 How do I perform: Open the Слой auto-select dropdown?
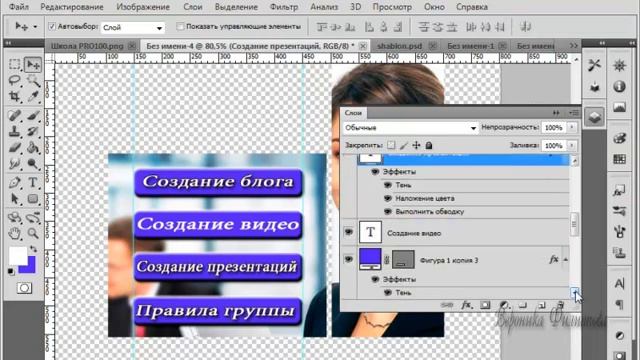pos(132,27)
